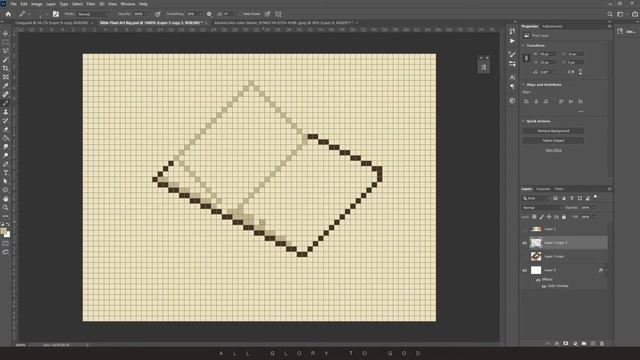640x360 pixels.
Task: Click the add layer mask icon
Action: [x=566, y=344]
